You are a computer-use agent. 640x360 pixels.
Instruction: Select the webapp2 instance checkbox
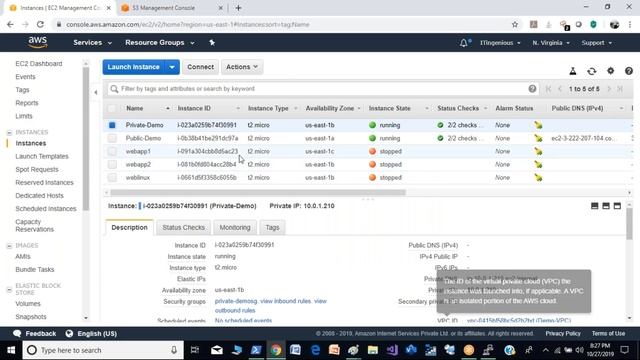tap(112, 164)
